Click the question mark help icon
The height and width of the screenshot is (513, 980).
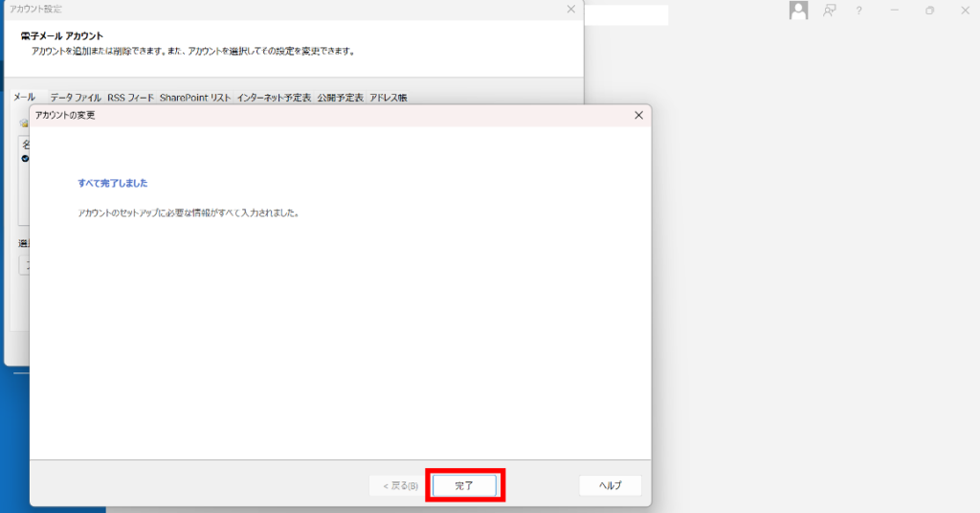point(859,10)
